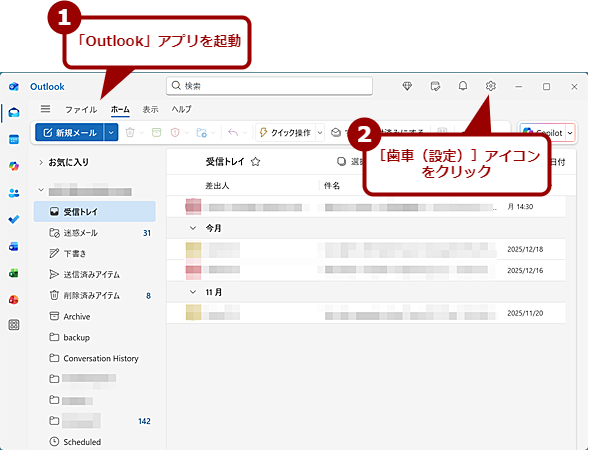Sort by the 件名 column header

coord(332,186)
